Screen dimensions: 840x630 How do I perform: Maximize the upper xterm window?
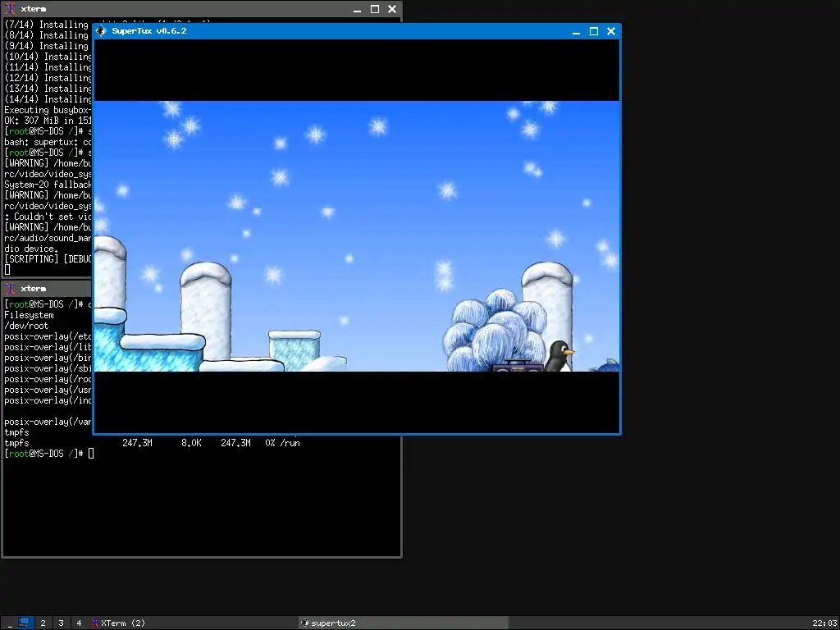[374, 9]
